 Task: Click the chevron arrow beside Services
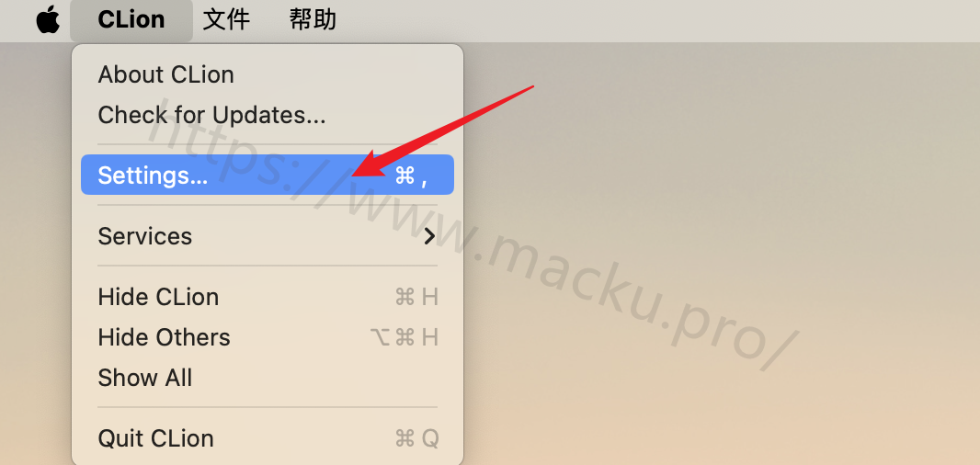click(429, 236)
